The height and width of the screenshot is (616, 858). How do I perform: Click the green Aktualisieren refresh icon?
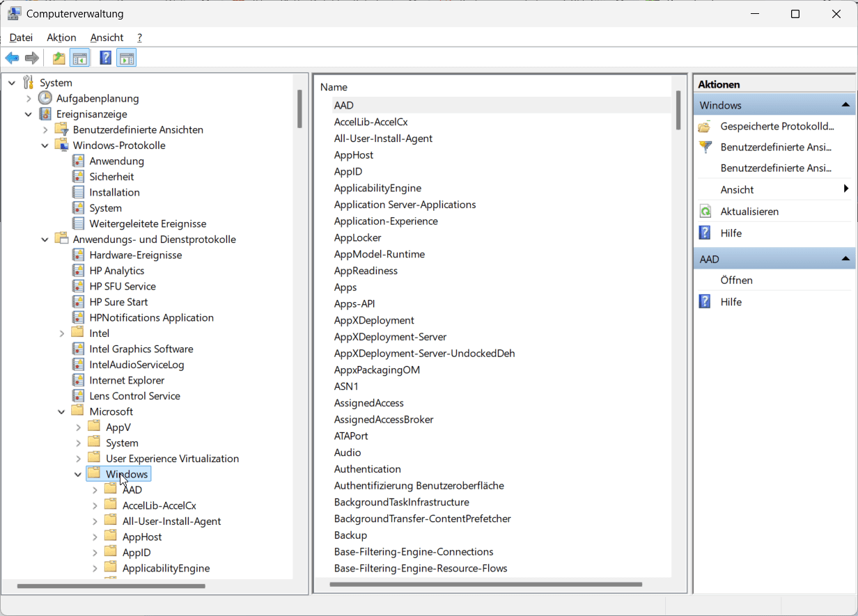tap(705, 211)
